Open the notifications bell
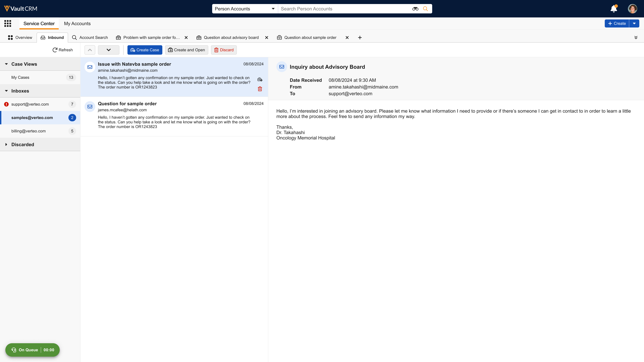 pos(613,9)
